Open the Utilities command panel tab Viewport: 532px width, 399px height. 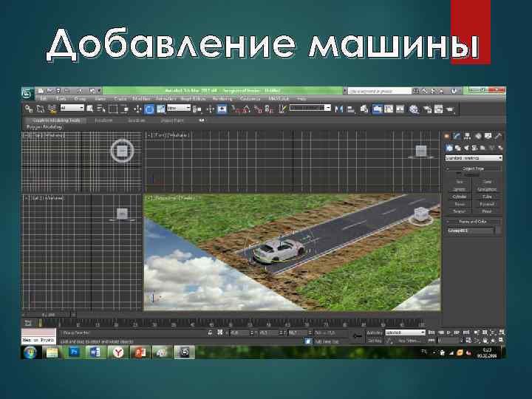click(498, 136)
